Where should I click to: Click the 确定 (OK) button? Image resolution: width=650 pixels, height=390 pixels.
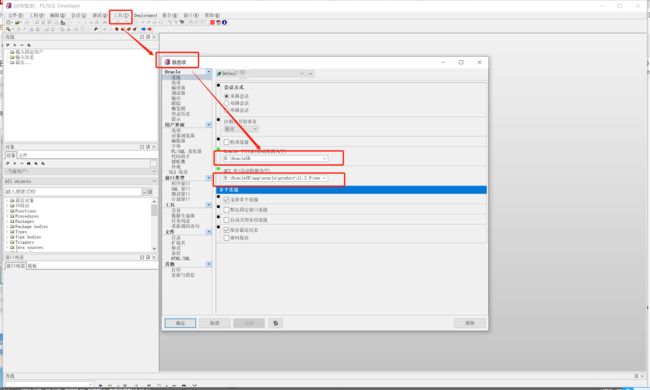(x=180, y=323)
